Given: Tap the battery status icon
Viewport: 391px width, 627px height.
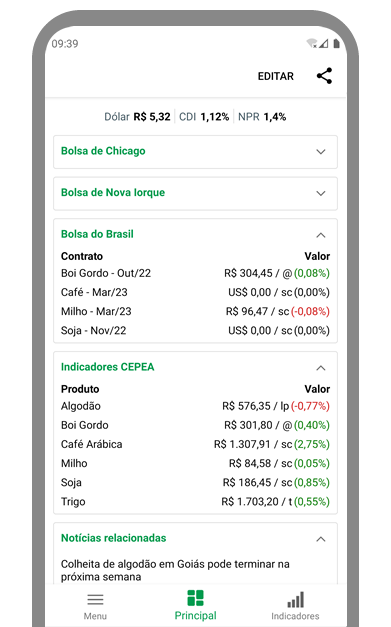Looking at the screenshot, I should pos(336,43).
